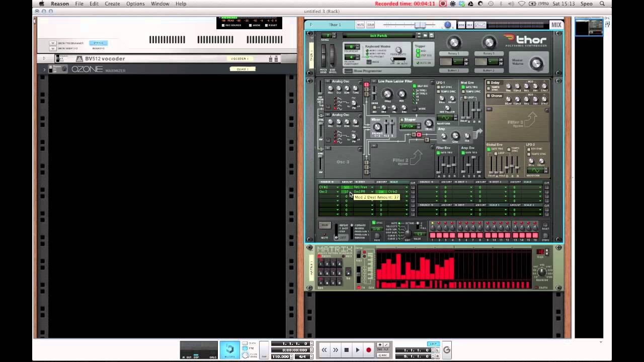
Task: Enable the Chorus effect in Thor
Action: coord(489,96)
